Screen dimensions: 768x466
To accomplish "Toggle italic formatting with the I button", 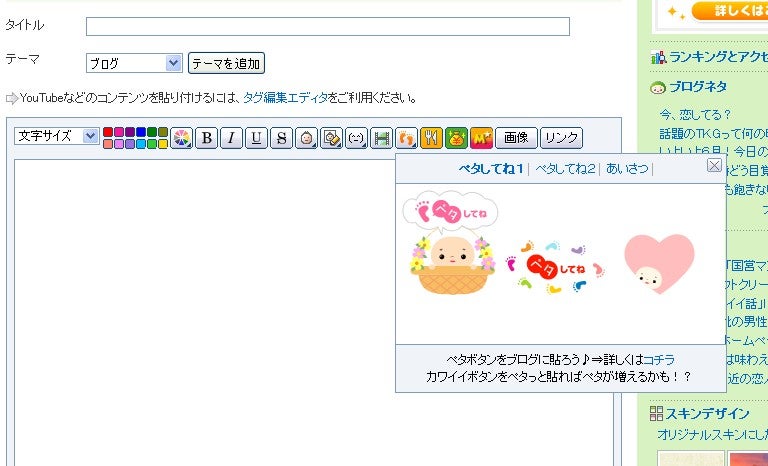I will pos(231,138).
